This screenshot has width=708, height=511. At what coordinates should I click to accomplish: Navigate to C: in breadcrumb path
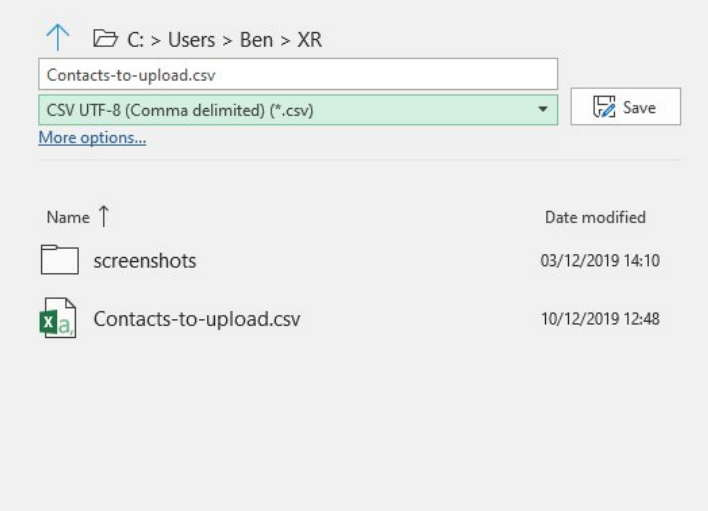[x=135, y=40]
